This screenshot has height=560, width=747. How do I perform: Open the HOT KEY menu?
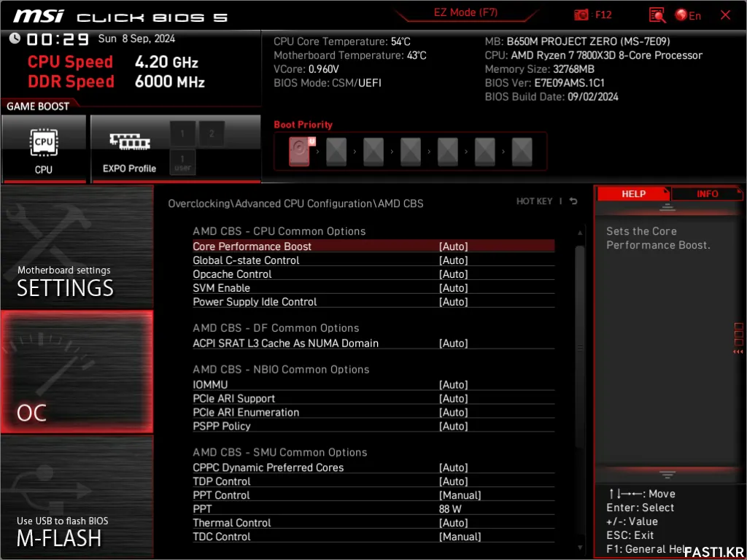coord(534,201)
